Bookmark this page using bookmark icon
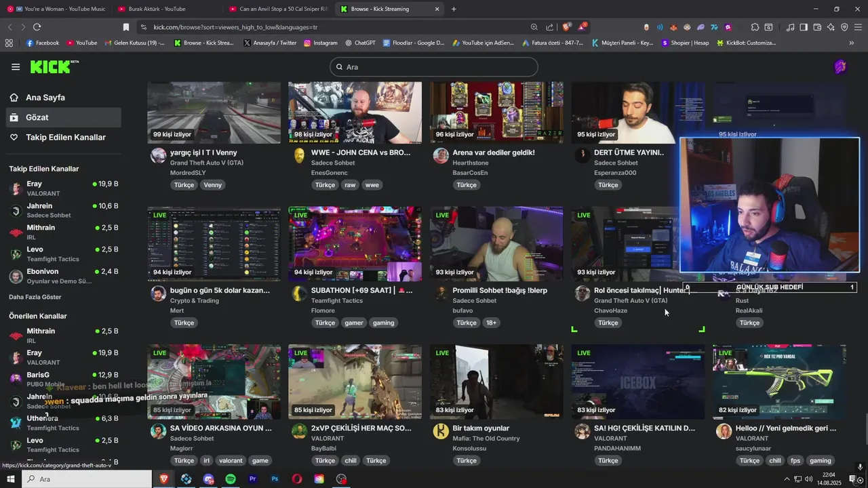 click(125, 27)
